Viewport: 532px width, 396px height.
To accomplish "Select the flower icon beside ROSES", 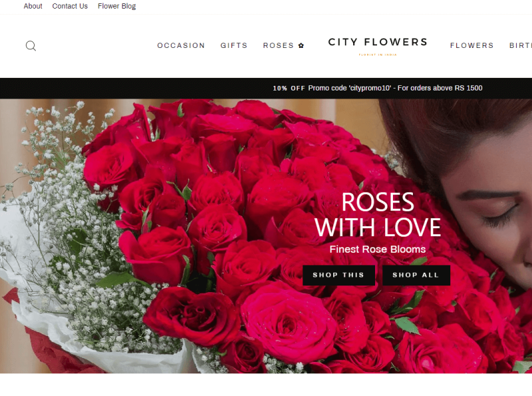I will (x=301, y=45).
